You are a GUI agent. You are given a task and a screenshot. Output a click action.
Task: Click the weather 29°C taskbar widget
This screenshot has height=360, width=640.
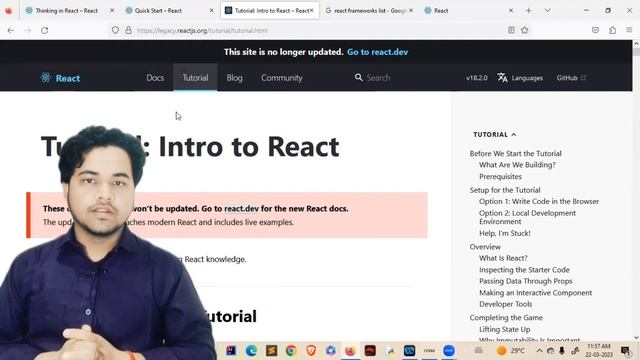pos(511,351)
